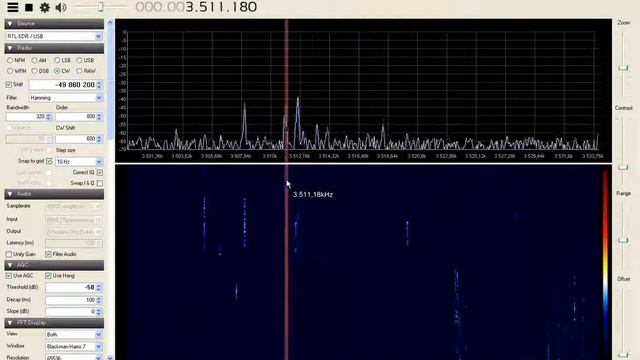640x360 pixels.
Task: Click the filter Order value field
Action: [76, 117]
